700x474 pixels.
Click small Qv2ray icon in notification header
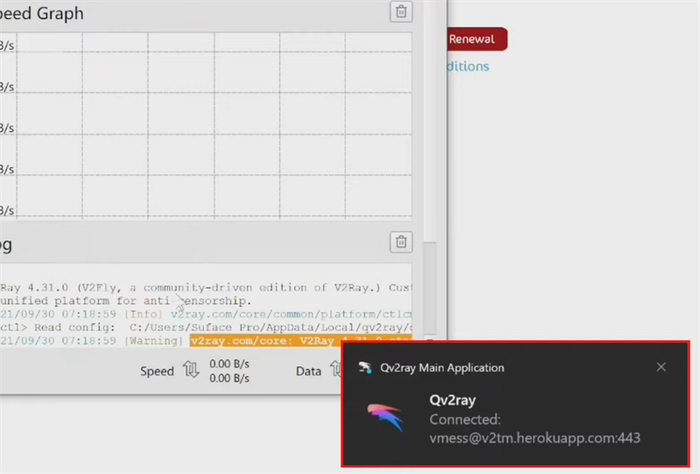365,367
